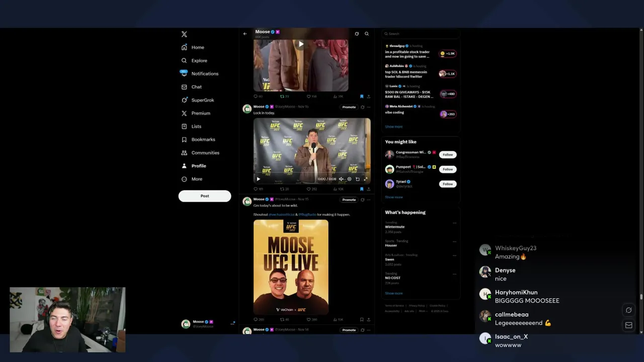Reply to the Moose UFC Live post
644x362 pixels.
click(x=258, y=319)
